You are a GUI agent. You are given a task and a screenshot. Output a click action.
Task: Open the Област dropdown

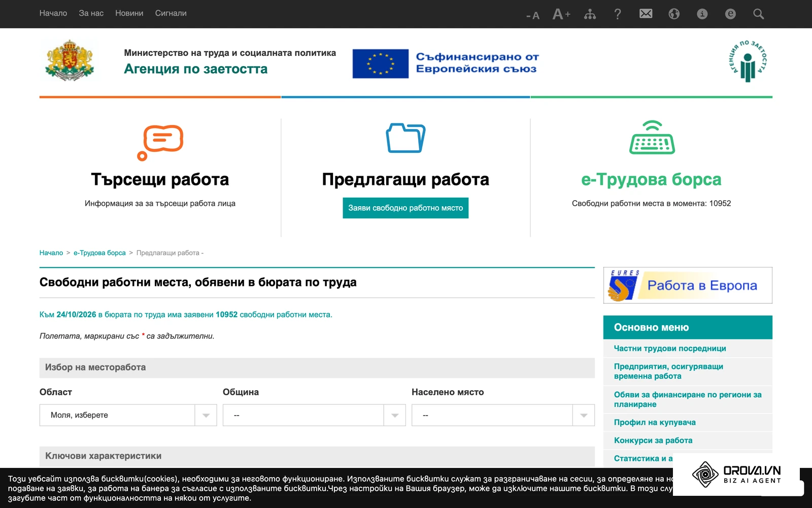[x=128, y=415]
